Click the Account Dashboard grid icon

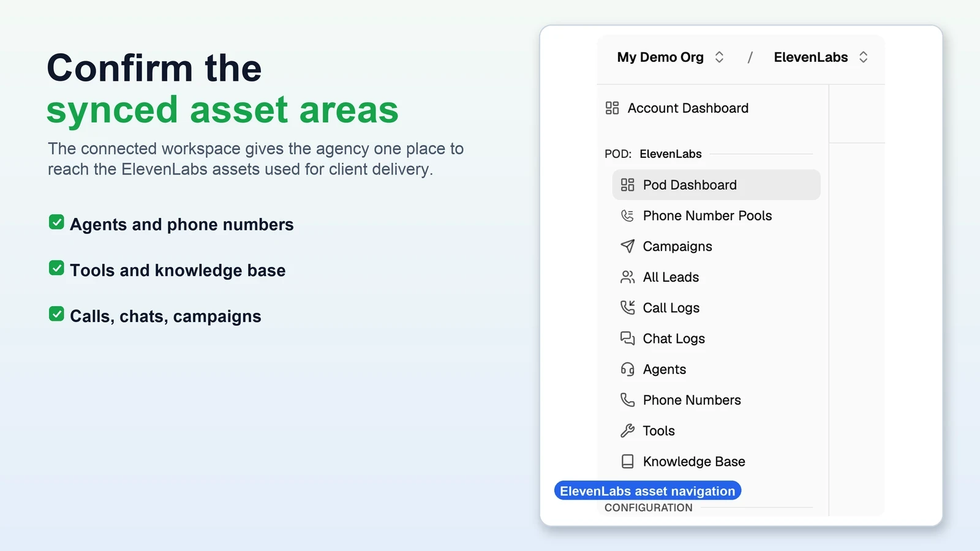coord(612,108)
